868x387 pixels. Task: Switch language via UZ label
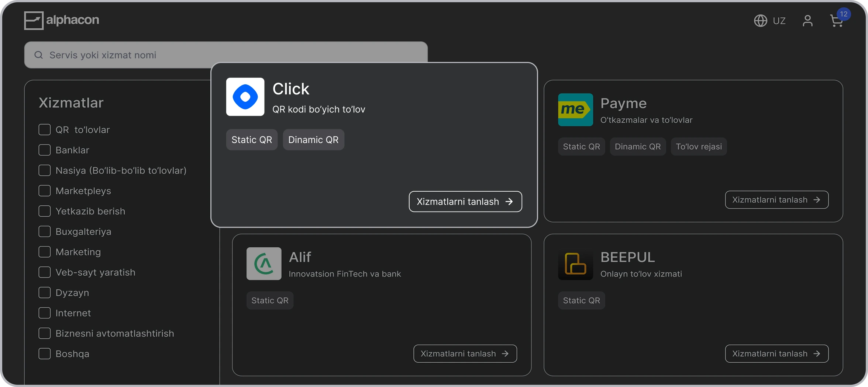(x=779, y=21)
